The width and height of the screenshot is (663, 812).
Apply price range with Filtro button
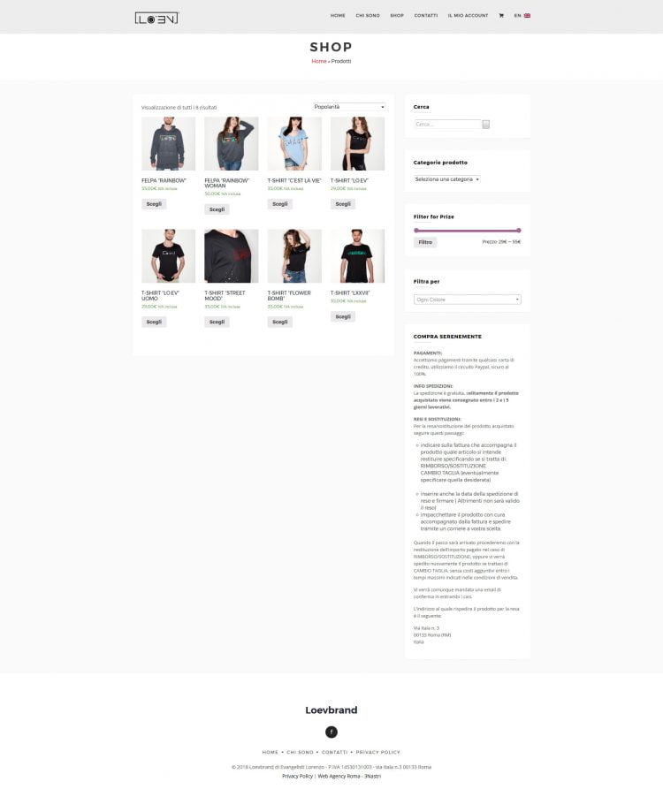point(425,242)
